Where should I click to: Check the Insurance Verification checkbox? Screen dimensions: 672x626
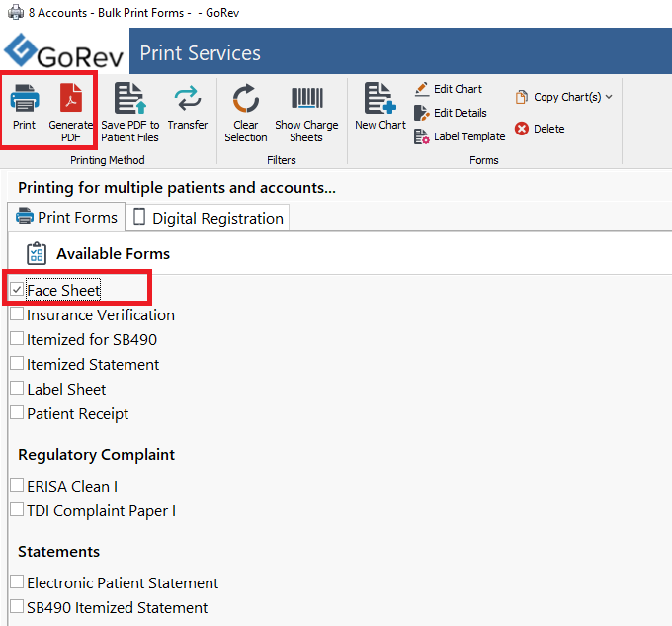(x=17, y=313)
